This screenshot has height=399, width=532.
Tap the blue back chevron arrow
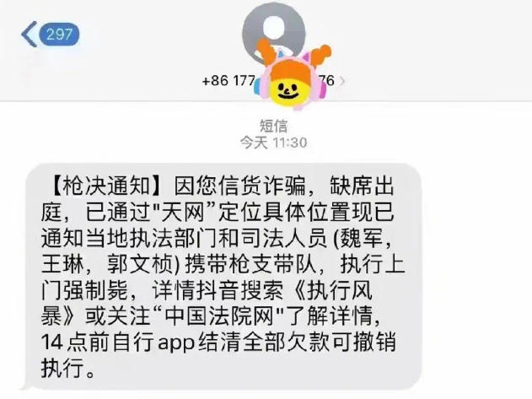pos(30,34)
